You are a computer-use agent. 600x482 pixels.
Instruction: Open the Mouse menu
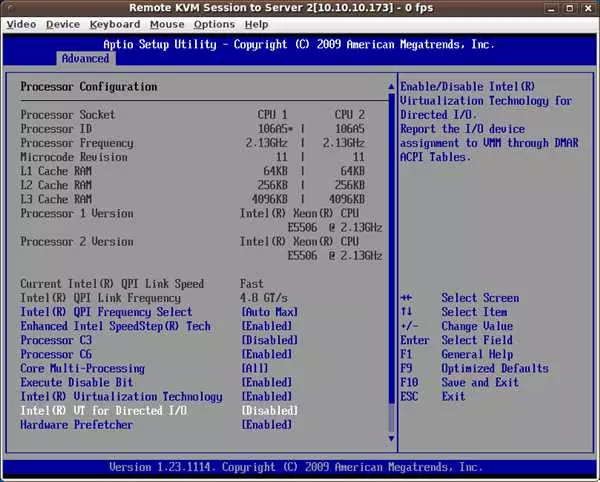[x=167, y=24]
